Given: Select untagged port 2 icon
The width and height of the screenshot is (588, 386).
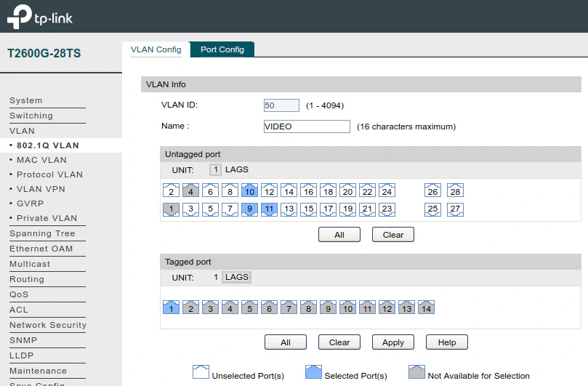Looking at the screenshot, I should [171, 190].
